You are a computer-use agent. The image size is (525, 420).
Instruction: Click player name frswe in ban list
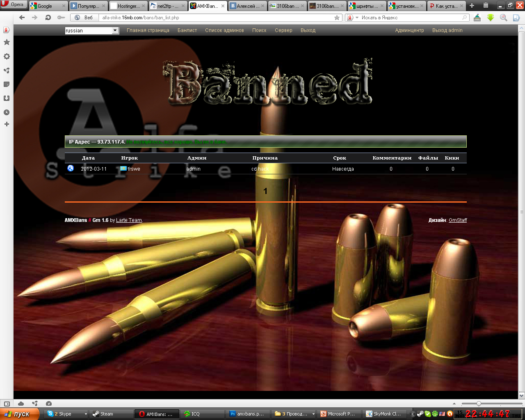click(x=134, y=169)
